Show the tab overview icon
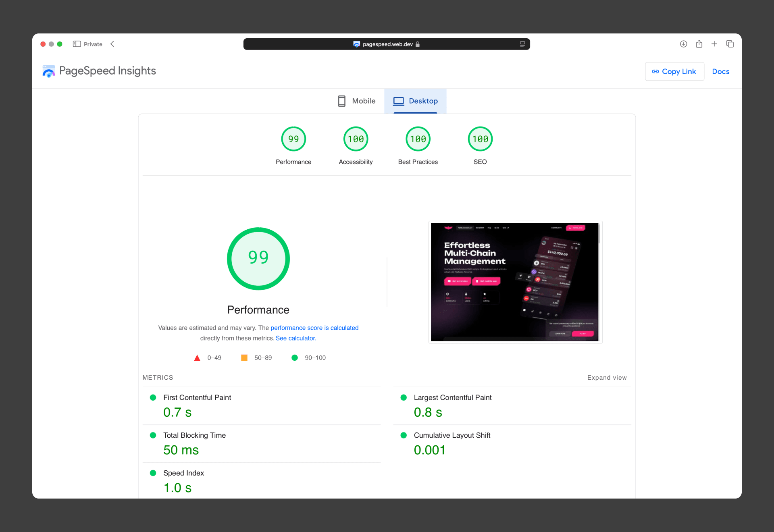The width and height of the screenshot is (774, 532). [x=730, y=44]
